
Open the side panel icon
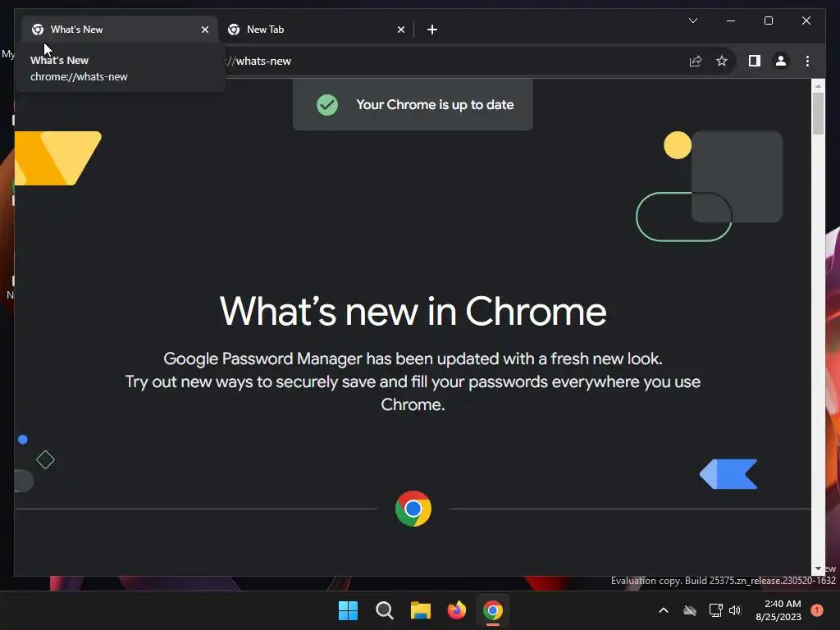[755, 61]
